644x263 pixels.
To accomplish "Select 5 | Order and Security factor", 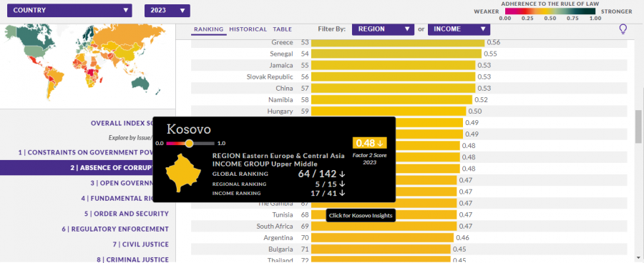I will [x=127, y=214].
